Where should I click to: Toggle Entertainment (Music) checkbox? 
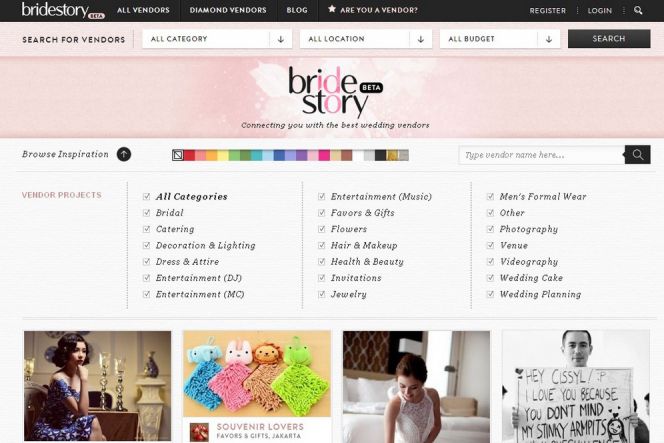pyautogui.click(x=321, y=197)
